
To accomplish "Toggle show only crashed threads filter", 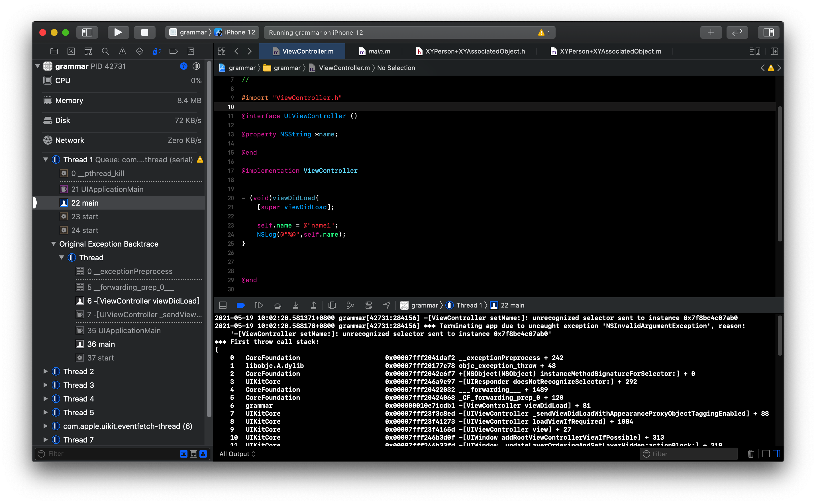I will click(x=184, y=454).
